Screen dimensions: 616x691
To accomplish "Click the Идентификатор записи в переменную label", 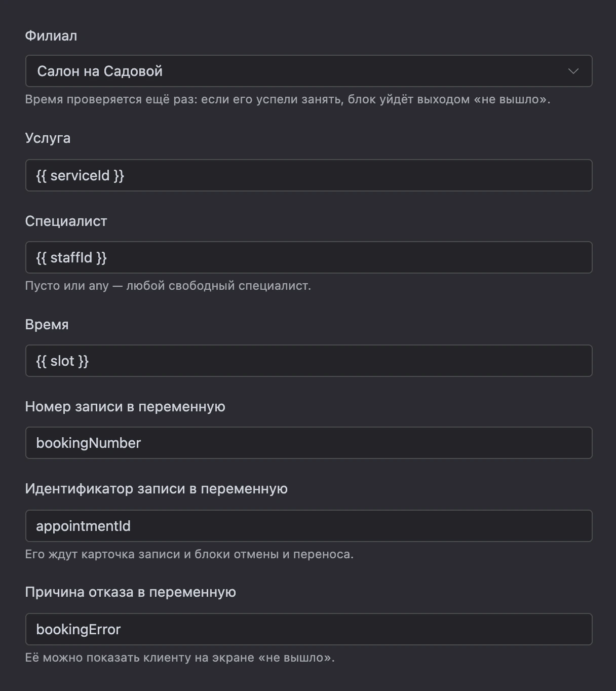I will click(x=156, y=489).
